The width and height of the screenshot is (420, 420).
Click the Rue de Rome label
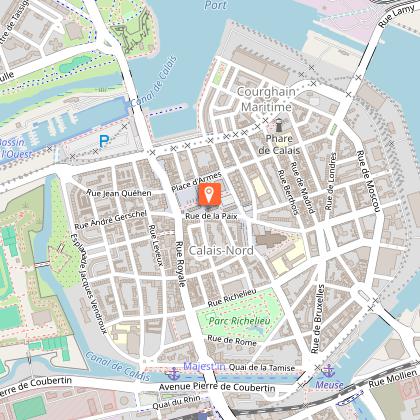(232, 340)
